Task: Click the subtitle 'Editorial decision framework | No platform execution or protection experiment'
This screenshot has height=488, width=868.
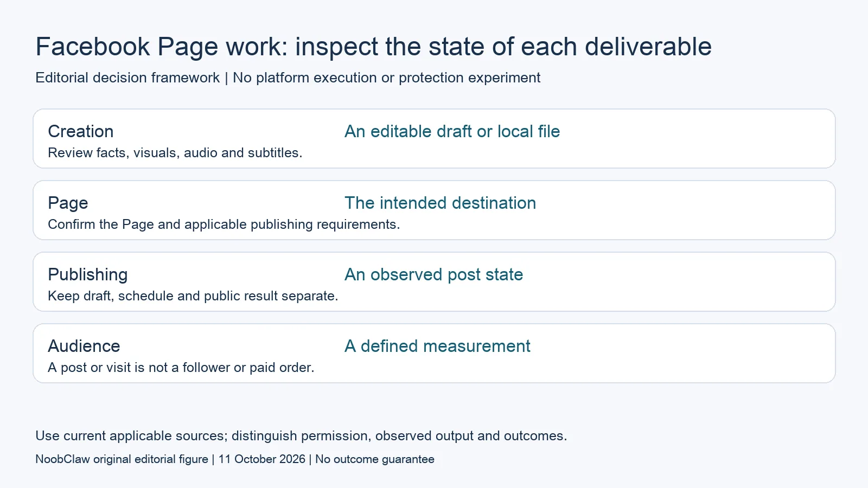Action: click(288, 78)
